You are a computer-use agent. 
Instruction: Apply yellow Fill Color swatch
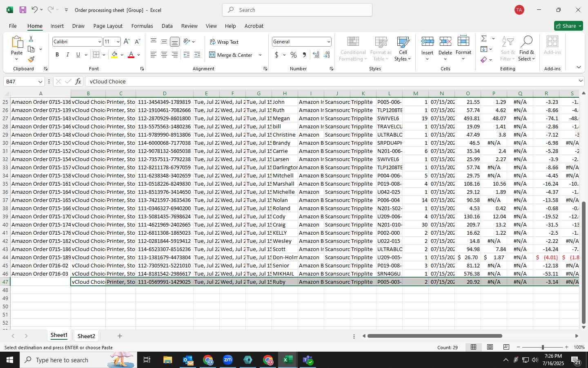tap(114, 55)
